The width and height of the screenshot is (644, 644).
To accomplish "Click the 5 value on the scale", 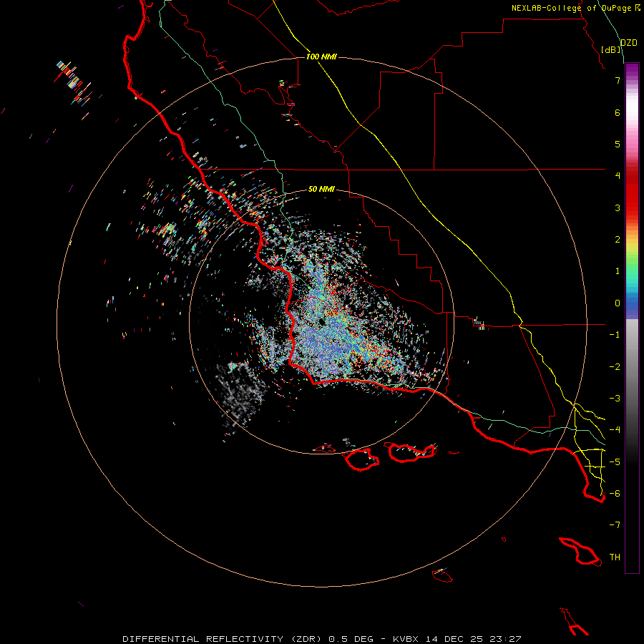I will (x=618, y=144).
